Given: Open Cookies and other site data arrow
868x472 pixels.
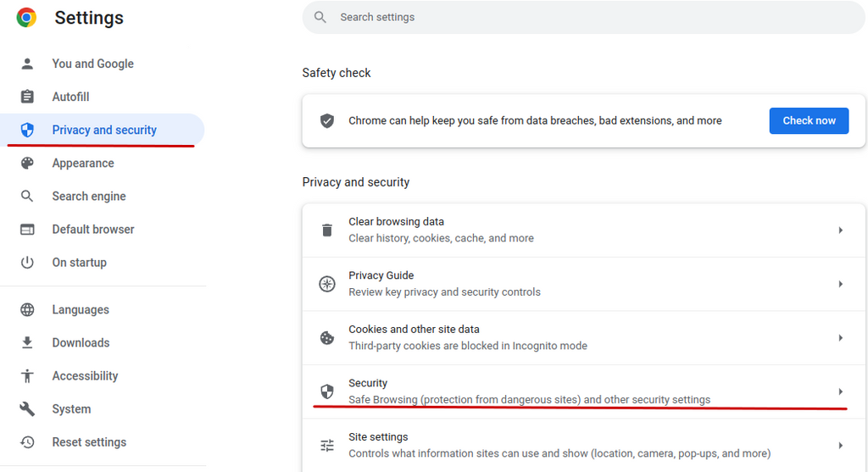Looking at the screenshot, I should 840,337.
